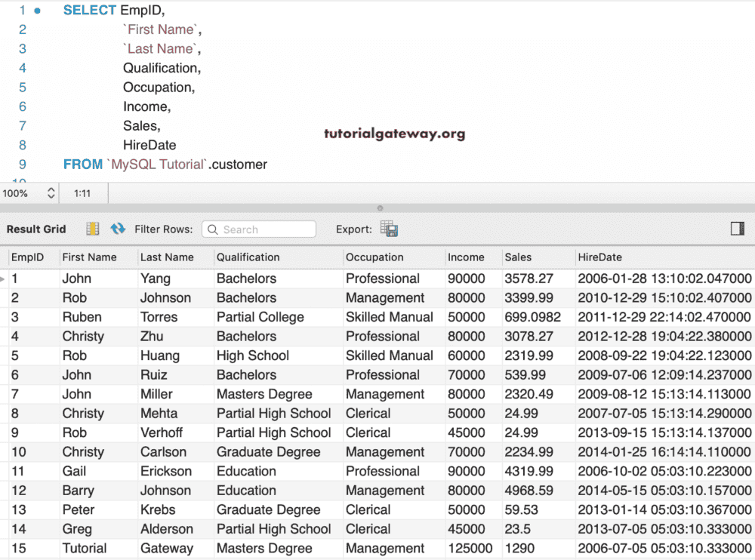Click the statement marker dot on line 1
The width and height of the screenshot is (755, 560).
37,11
